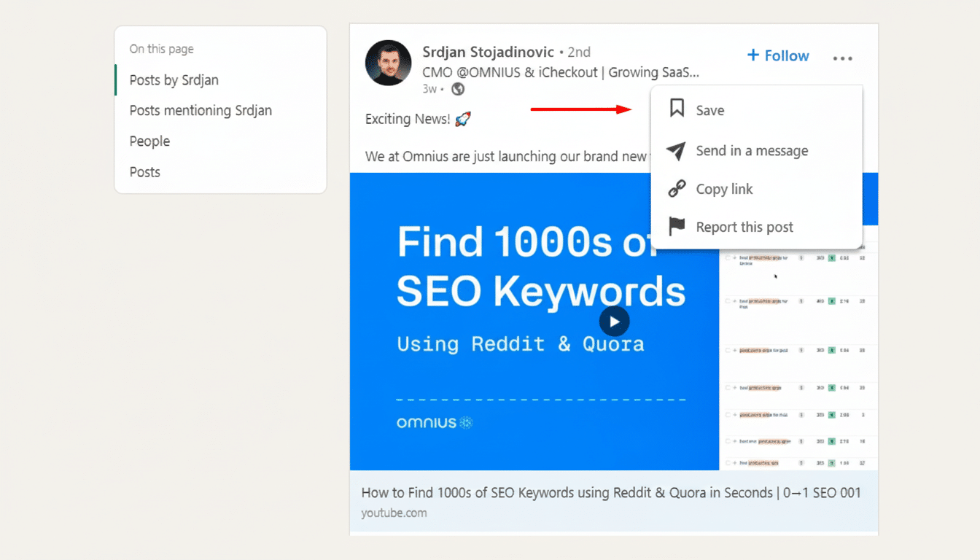Open Posts by Srdjan section

(x=174, y=80)
